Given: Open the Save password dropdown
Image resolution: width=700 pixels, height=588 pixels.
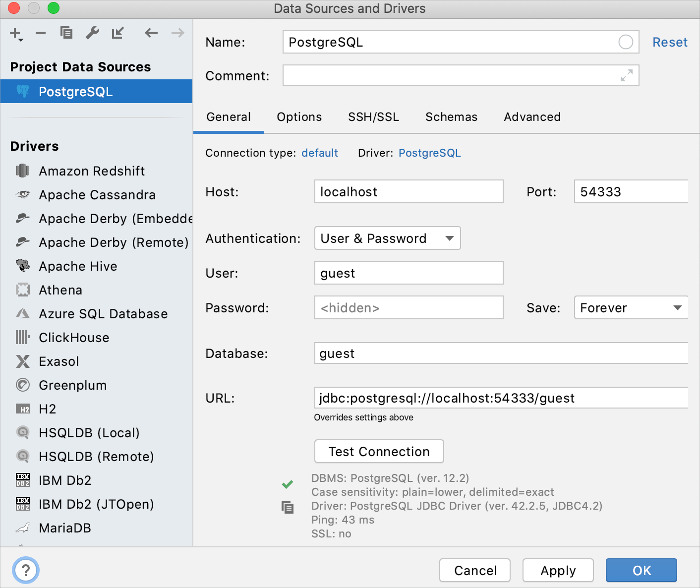Looking at the screenshot, I should point(631,308).
